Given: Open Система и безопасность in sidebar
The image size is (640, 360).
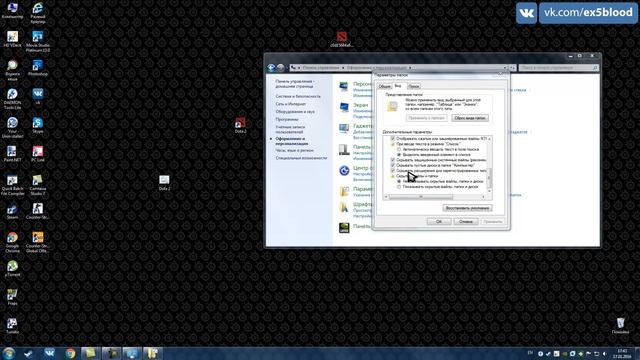Looking at the screenshot, I should 298,96.
